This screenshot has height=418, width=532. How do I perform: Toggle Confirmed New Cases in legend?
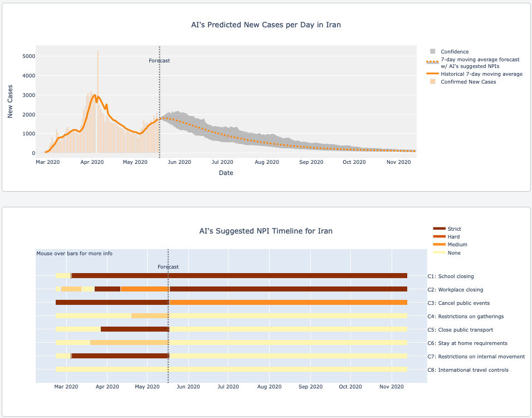[468, 82]
